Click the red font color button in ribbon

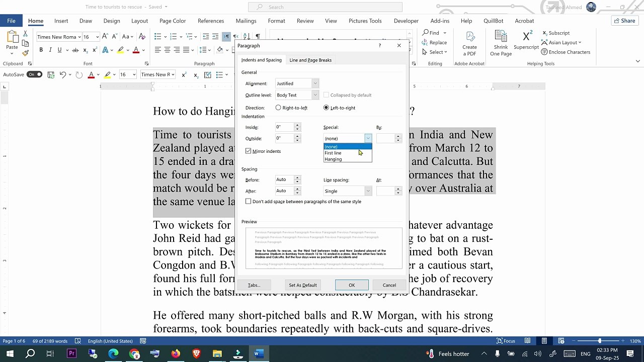click(136, 50)
